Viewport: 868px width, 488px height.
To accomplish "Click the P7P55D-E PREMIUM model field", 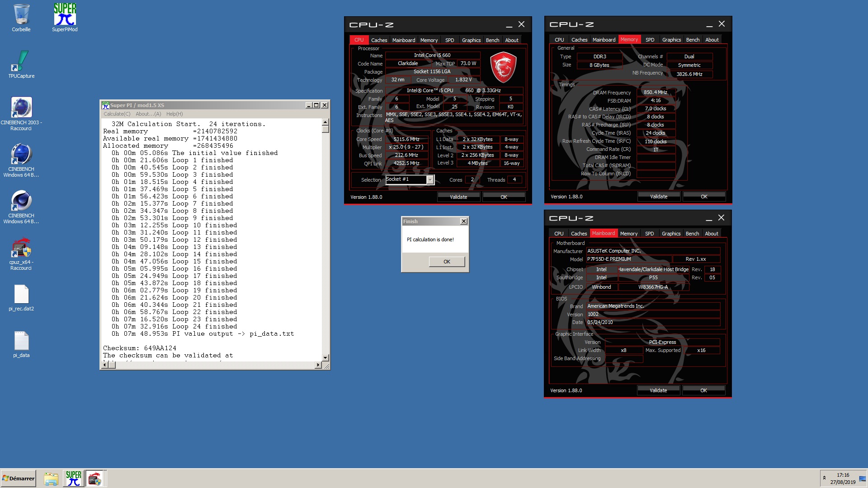I will pyautogui.click(x=628, y=259).
